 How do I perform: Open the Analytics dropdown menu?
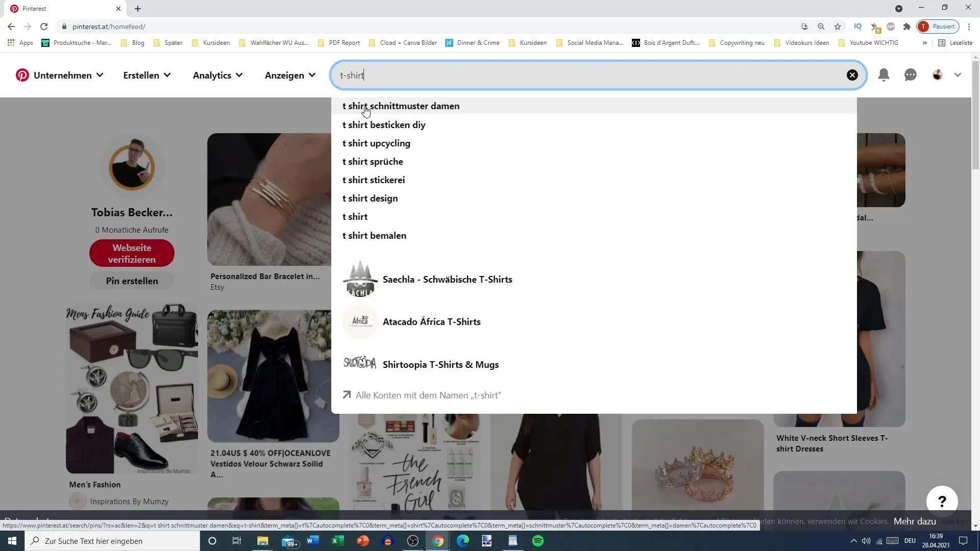tap(217, 74)
